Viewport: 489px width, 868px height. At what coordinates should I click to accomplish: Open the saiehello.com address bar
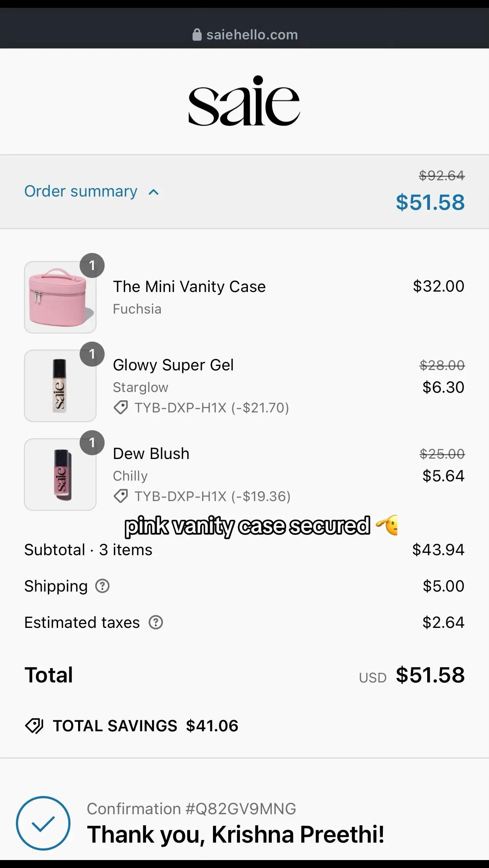244,35
